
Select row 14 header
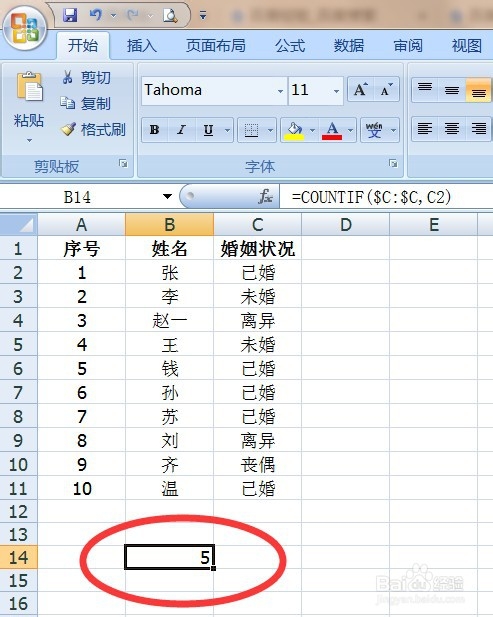(x=18, y=557)
